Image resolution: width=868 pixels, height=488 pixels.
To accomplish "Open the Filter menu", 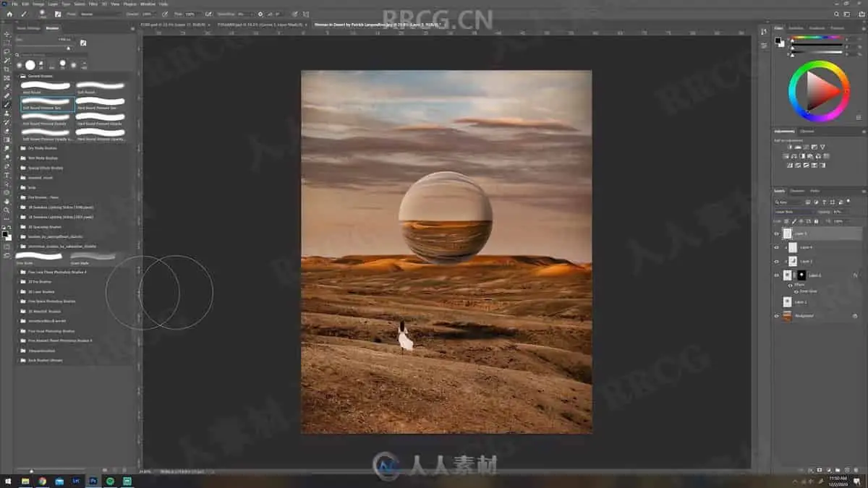I will click(93, 4).
